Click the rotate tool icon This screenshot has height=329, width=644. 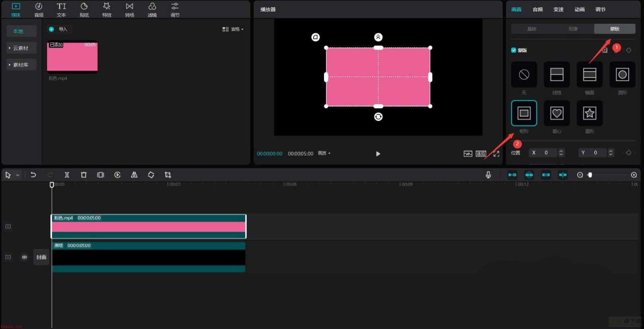[x=151, y=175]
